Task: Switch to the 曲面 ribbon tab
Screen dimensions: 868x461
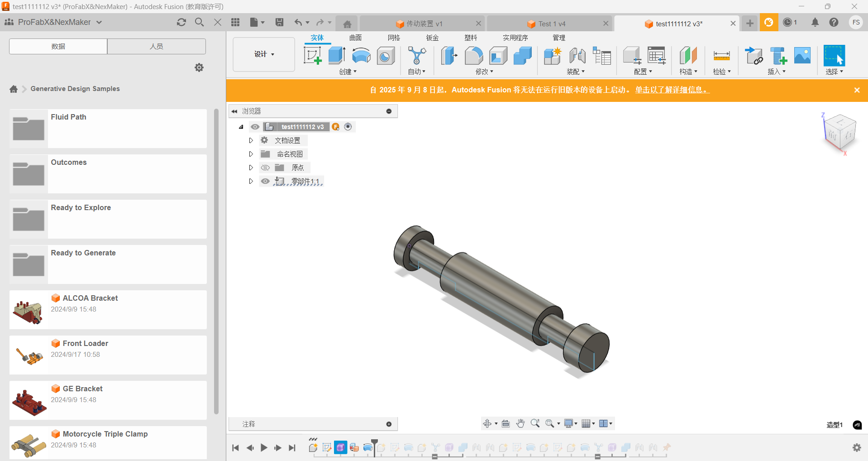Action: [x=355, y=38]
